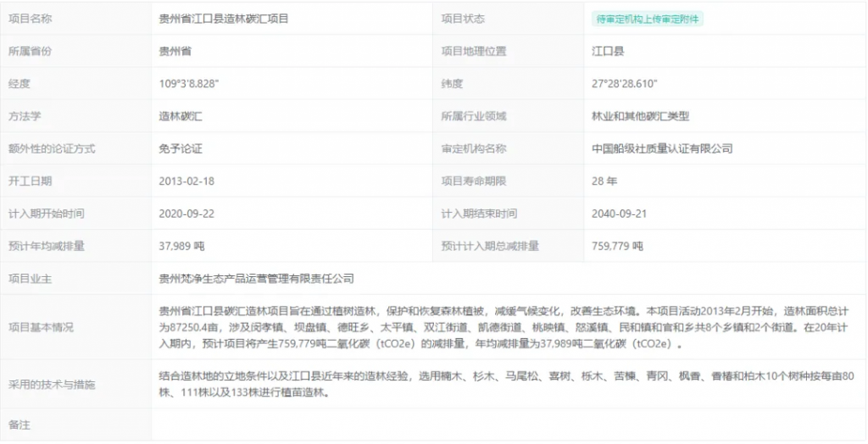
Task: Open validator name 中国船级社质量认证有限公司
Action: (662, 148)
